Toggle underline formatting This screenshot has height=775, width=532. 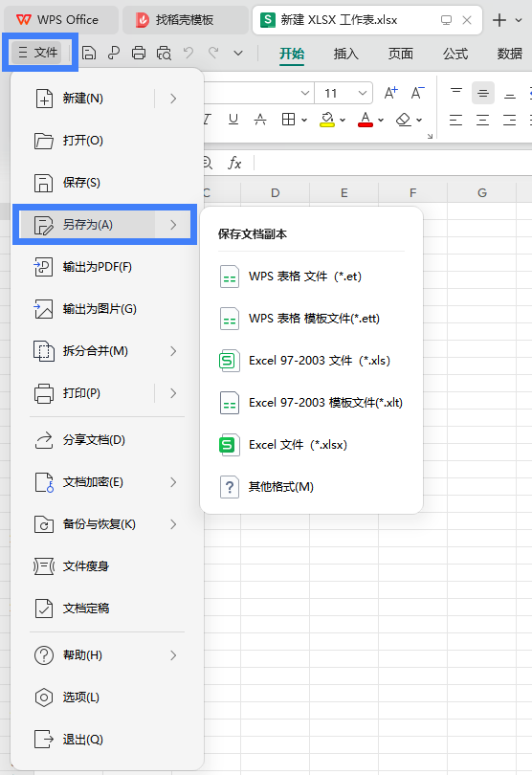pyautogui.click(x=233, y=119)
